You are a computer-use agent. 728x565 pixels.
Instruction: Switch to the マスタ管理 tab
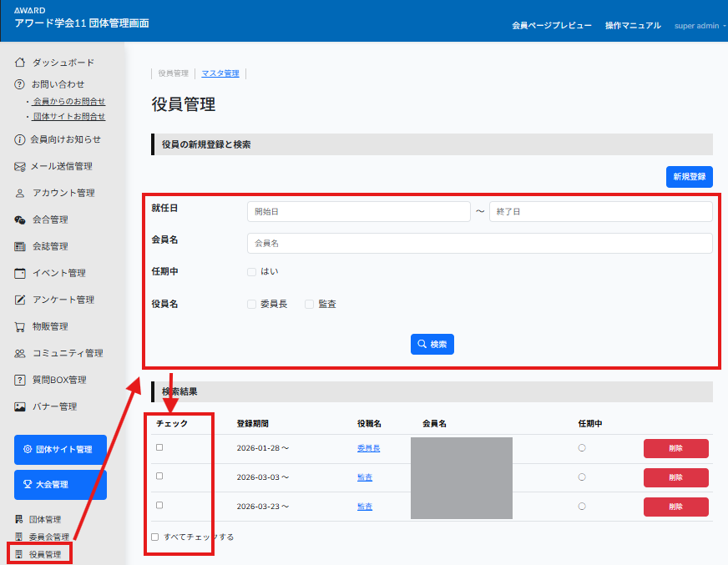coord(220,73)
